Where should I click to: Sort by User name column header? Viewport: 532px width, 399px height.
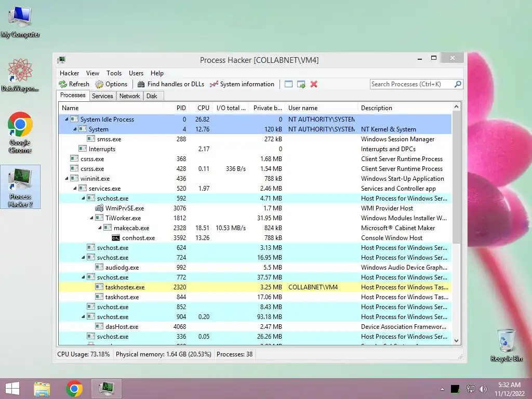pos(321,108)
